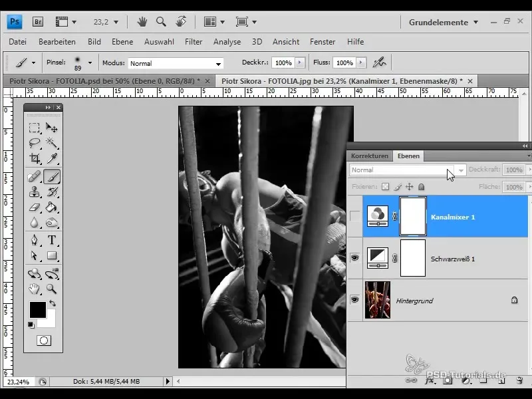Open the Filter menu

[x=194, y=42]
